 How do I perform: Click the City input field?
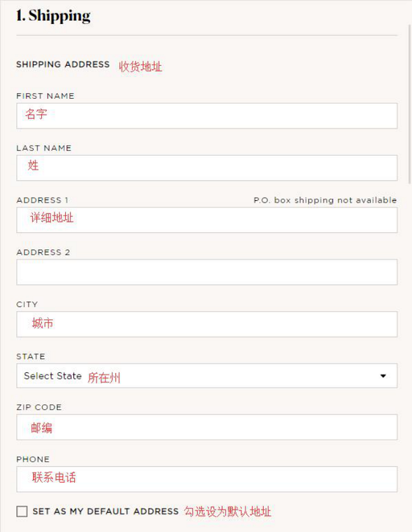(x=207, y=324)
